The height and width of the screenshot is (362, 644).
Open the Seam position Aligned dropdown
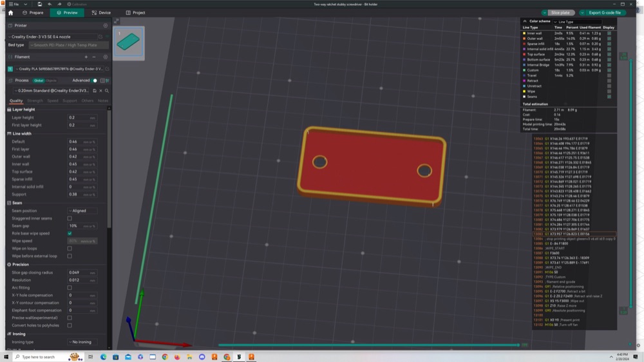tap(82, 211)
